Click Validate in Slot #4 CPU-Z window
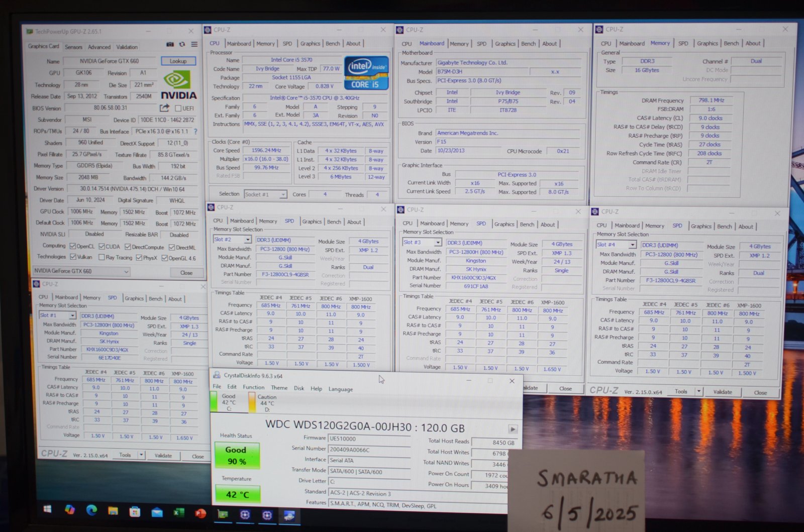This screenshot has width=804, height=532. pyautogui.click(x=723, y=392)
